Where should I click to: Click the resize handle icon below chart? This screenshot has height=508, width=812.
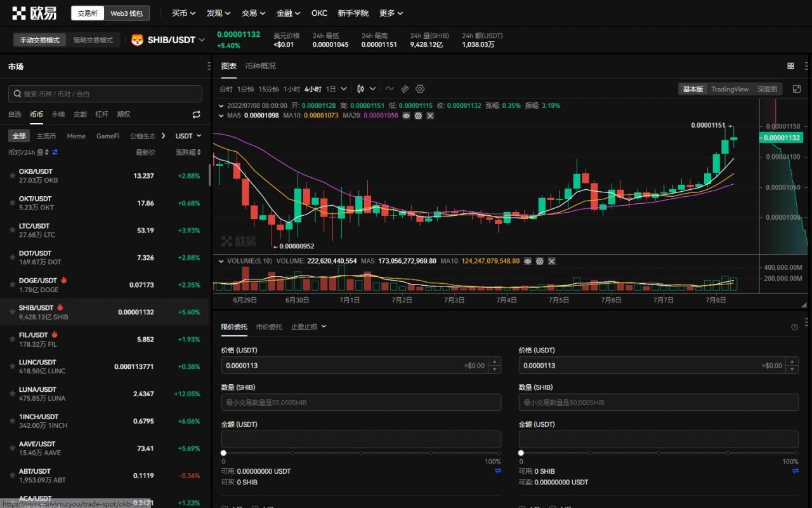[x=804, y=305]
